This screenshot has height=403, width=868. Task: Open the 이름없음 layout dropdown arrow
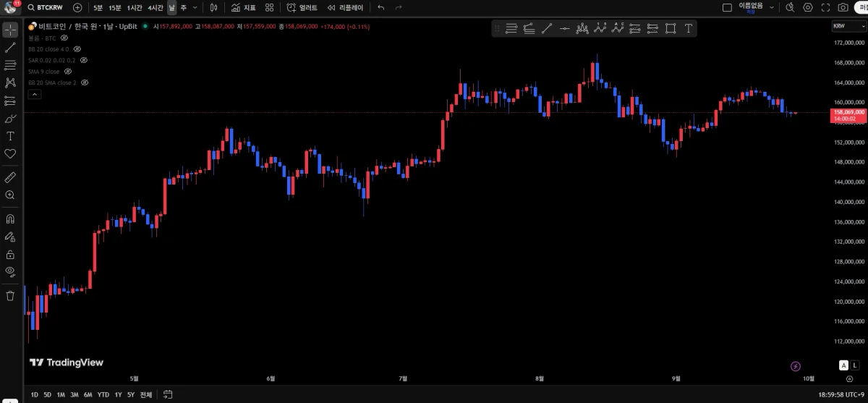[x=772, y=7]
